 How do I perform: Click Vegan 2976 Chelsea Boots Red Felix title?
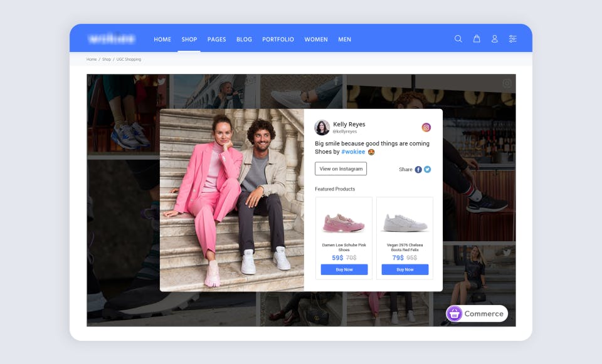404,247
